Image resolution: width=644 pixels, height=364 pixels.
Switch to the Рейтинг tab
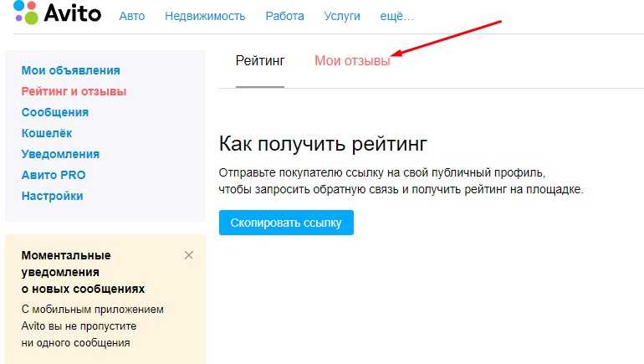[260, 61]
